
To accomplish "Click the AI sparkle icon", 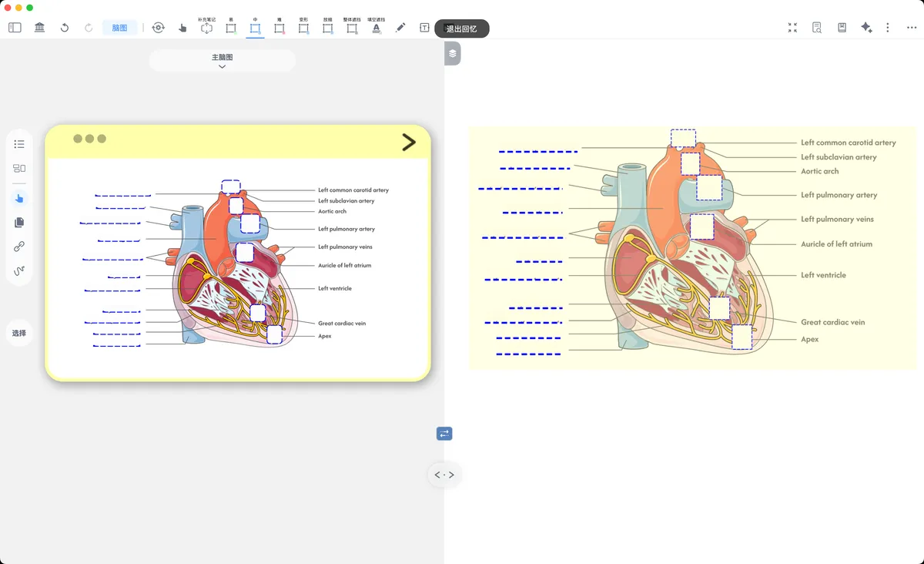I will pyautogui.click(x=866, y=28).
